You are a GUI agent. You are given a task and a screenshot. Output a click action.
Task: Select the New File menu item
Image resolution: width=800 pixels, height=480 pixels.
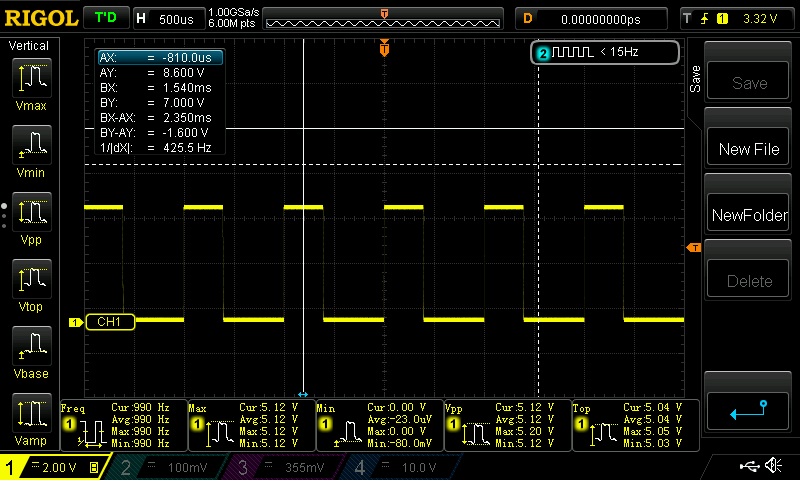pyautogui.click(x=749, y=149)
